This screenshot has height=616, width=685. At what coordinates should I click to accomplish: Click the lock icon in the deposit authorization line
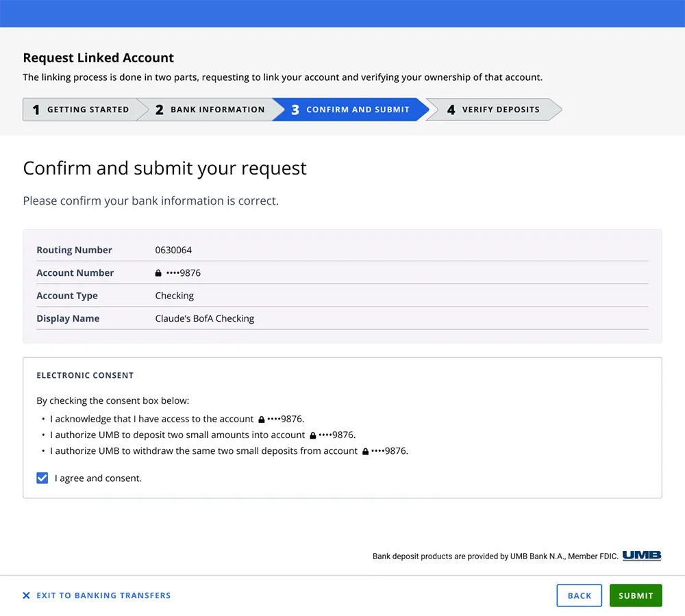point(313,435)
